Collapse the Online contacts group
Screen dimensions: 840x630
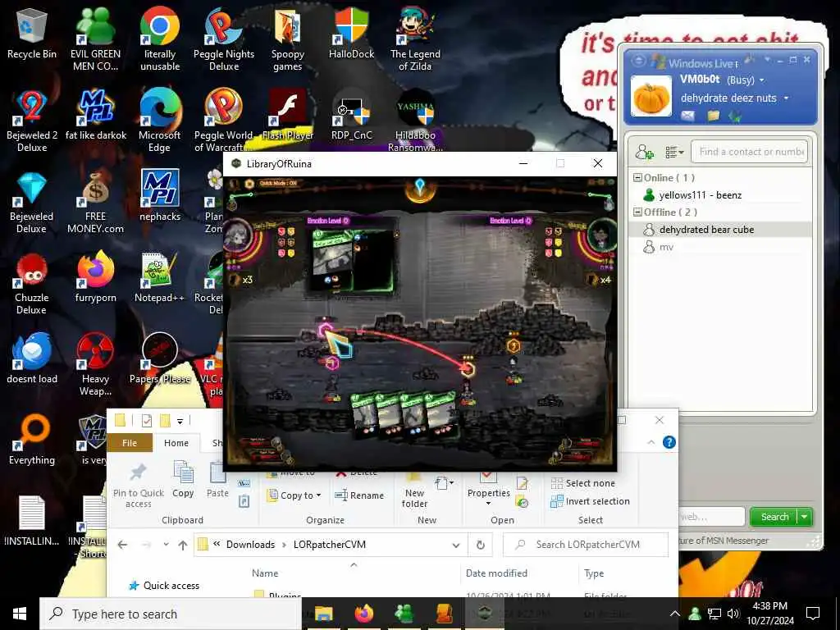pos(637,177)
